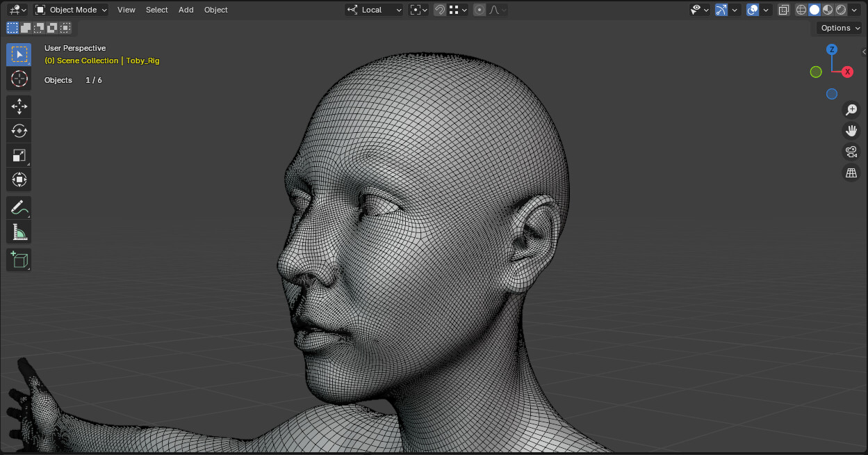Expand the sidebar with the edge arrow
Viewport: 868px width, 455px height.
(864, 51)
